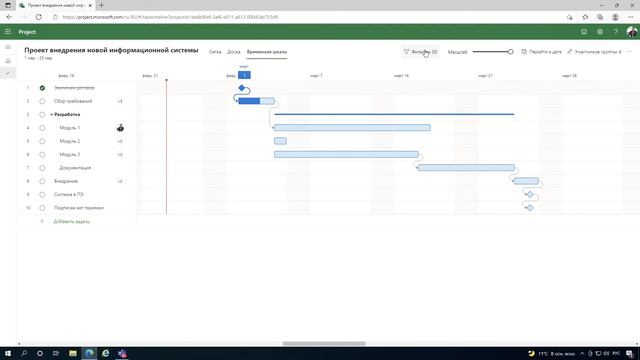Click the browser back arrow
Screen dimensions: 640x360
pyautogui.click(x=9, y=17)
